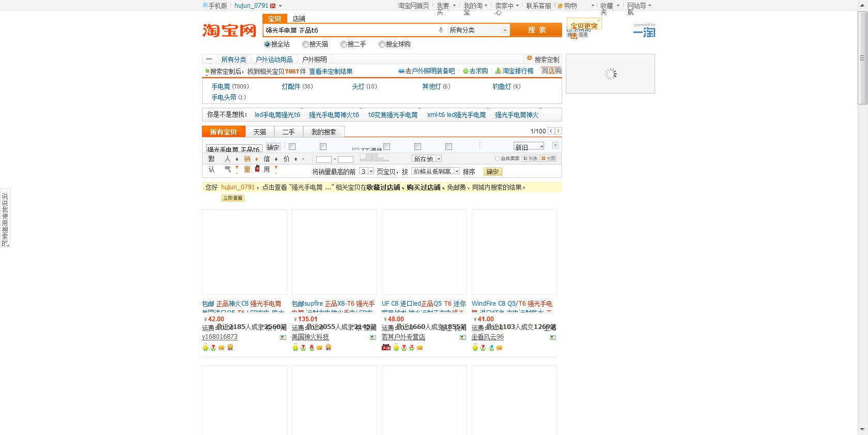Click the microphone voice search icon
The width and height of the screenshot is (868, 435).
441,30
